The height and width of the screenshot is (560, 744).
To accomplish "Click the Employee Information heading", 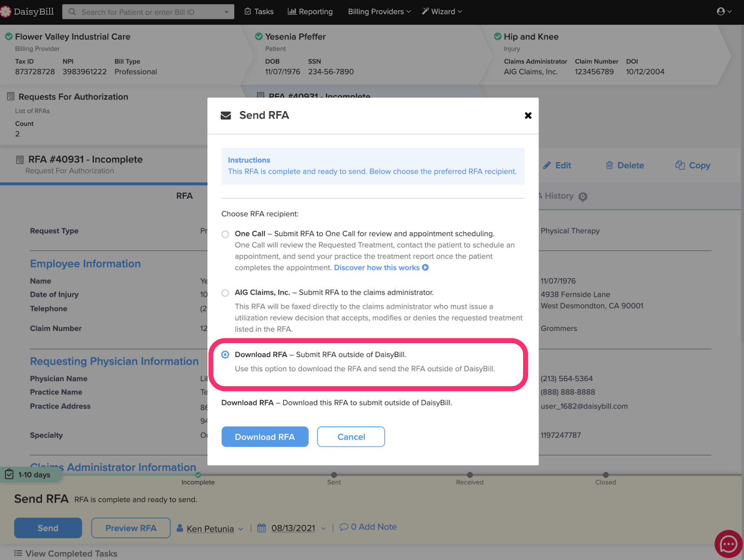I will [86, 264].
